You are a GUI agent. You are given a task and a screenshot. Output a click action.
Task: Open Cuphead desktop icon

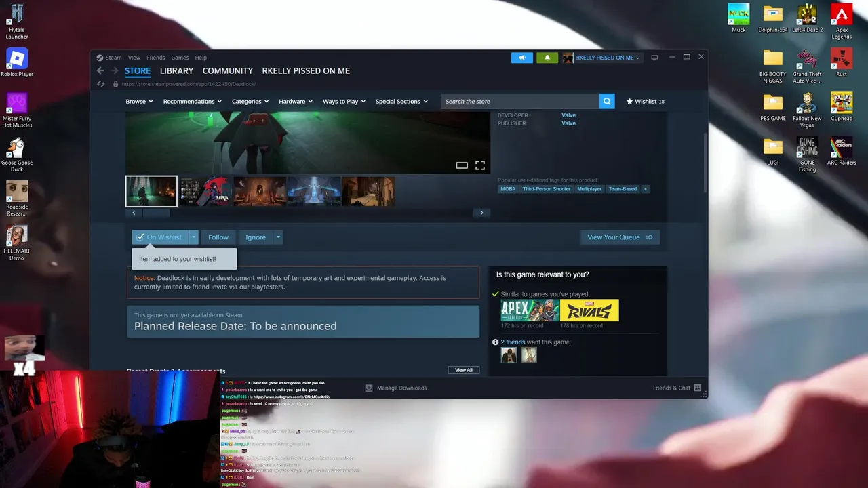pos(842,106)
